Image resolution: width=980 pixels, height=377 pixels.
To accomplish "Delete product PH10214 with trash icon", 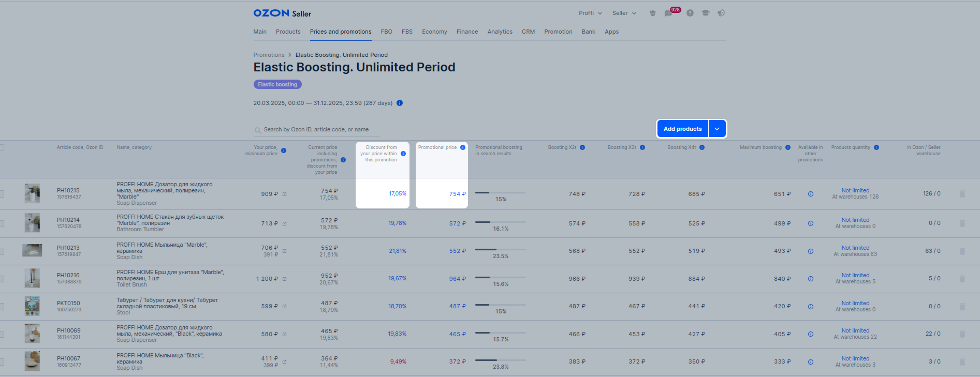I will pyautogui.click(x=962, y=223).
